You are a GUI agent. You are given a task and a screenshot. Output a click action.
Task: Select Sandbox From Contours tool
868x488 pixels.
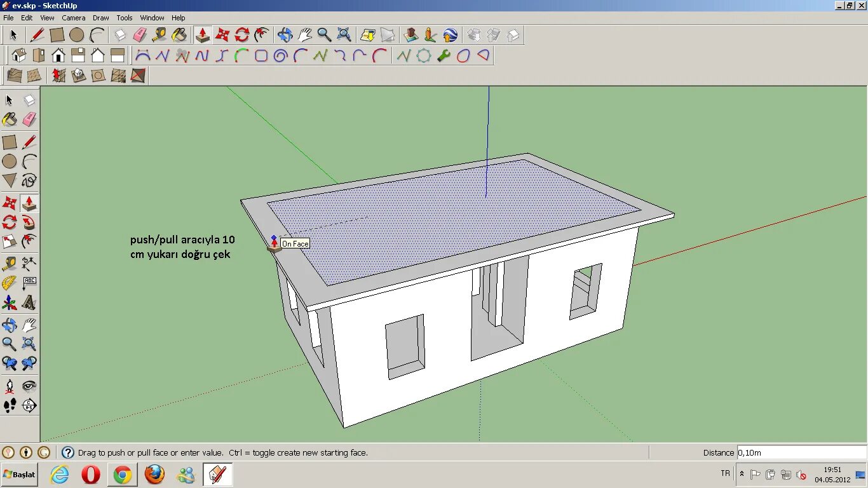pyautogui.click(x=14, y=76)
